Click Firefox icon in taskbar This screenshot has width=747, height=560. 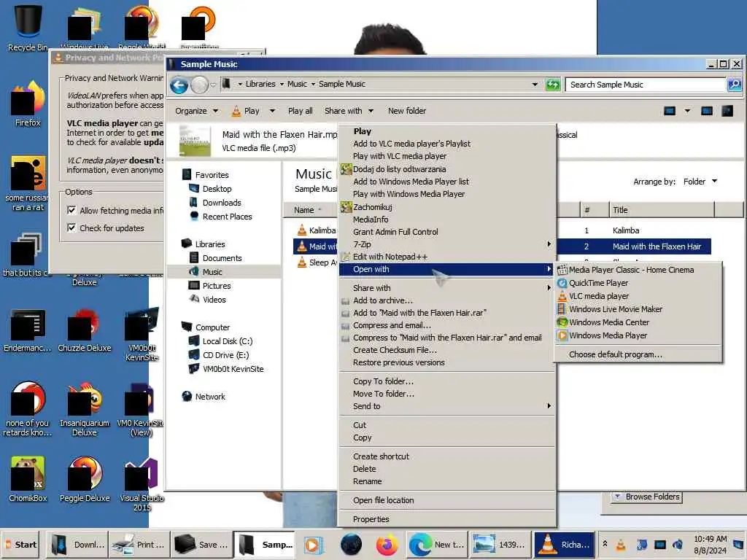[x=387, y=545]
